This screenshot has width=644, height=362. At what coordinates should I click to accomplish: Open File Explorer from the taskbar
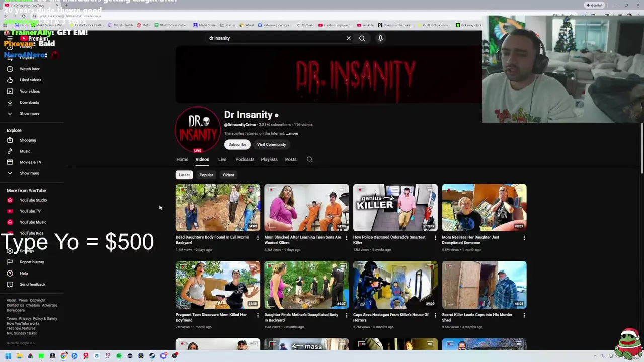tap(19, 356)
